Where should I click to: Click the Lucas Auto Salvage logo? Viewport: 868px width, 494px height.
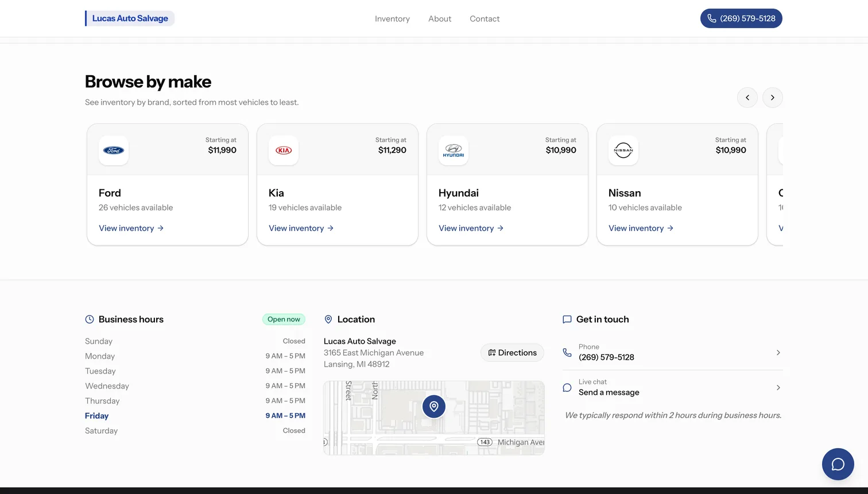click(130, 18)
